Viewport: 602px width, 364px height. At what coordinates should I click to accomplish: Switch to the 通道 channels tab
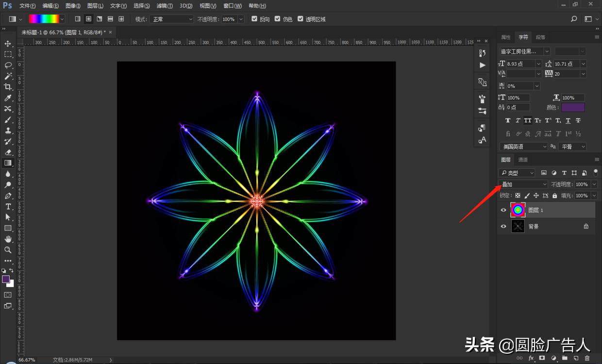click(x=523, y=159)
